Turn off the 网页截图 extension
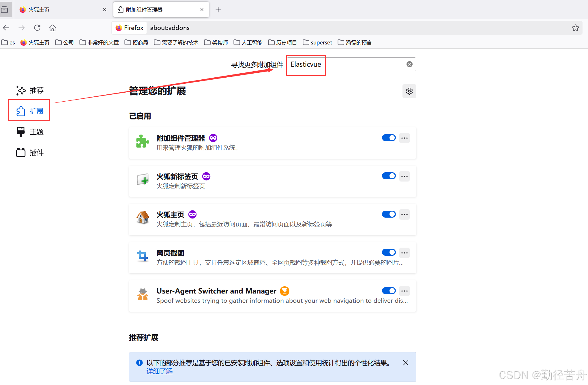The height and width of the screenshot is (385, 588). point(389,253)
